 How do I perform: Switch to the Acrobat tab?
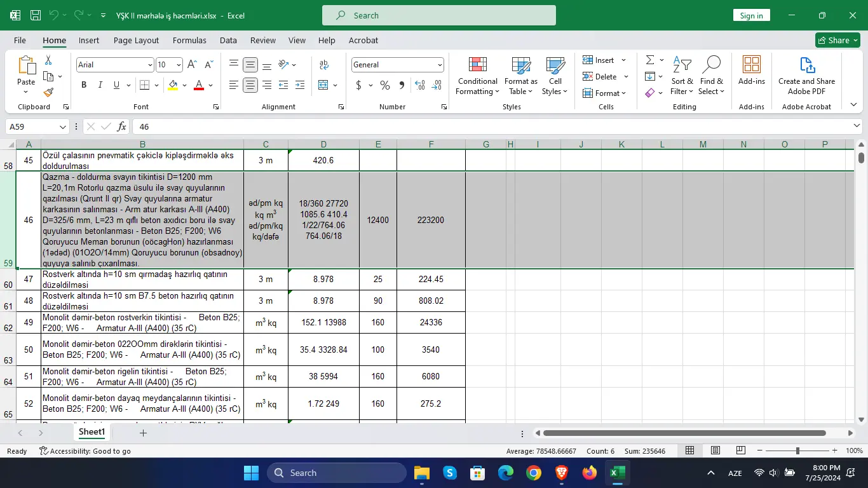click(x=363, y=40)
